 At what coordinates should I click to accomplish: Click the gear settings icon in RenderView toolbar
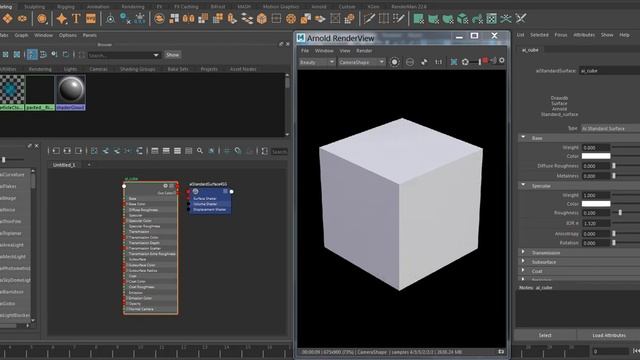coord(502,61)
